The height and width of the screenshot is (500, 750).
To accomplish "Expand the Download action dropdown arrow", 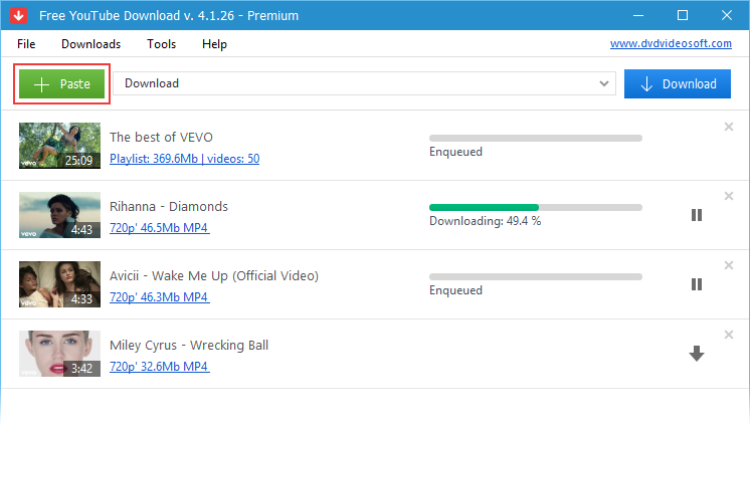I will pos(604,84).
